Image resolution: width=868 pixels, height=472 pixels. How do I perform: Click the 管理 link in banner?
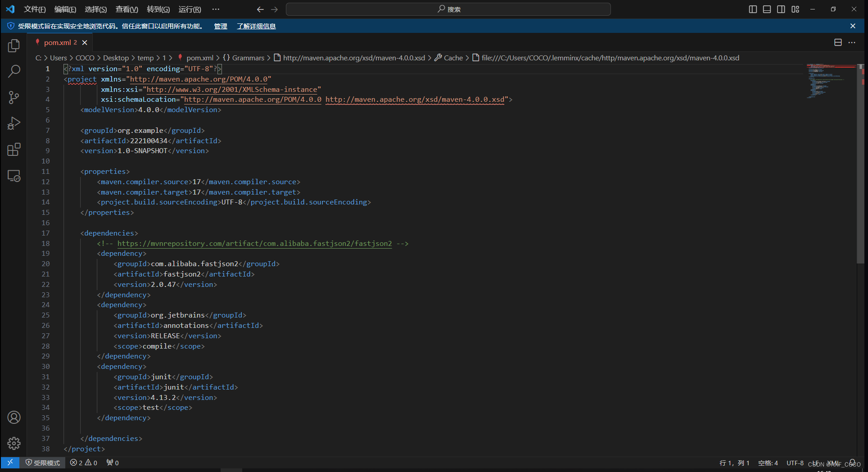221,26
